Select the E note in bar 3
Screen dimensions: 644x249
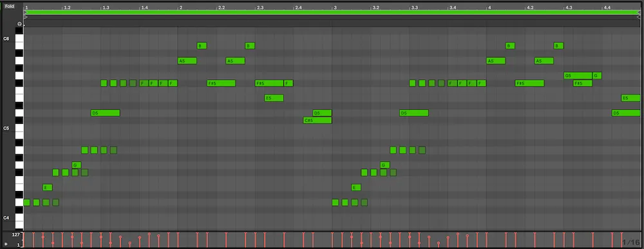pyautogui.click(x=356, y=187)
